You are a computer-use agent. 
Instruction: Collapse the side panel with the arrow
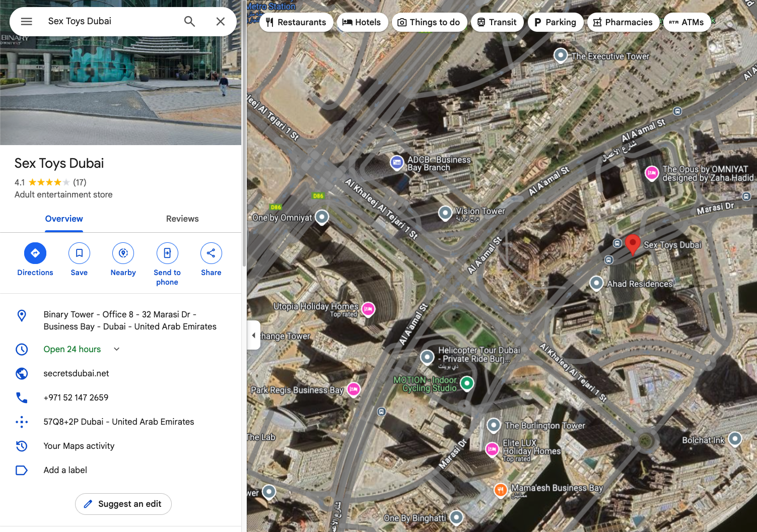click(x=254, y=335)
